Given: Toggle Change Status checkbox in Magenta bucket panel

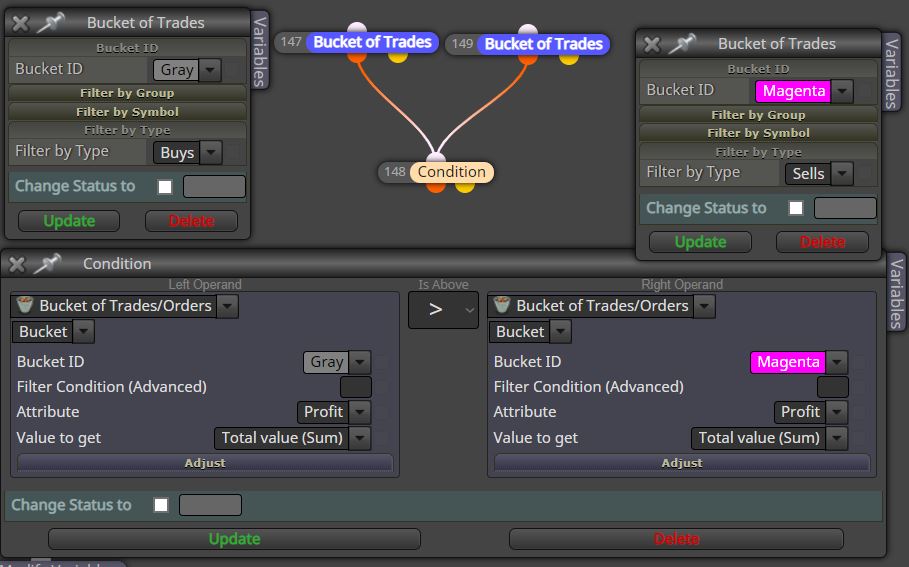Looking at the screenshot, I should (796, 208).
